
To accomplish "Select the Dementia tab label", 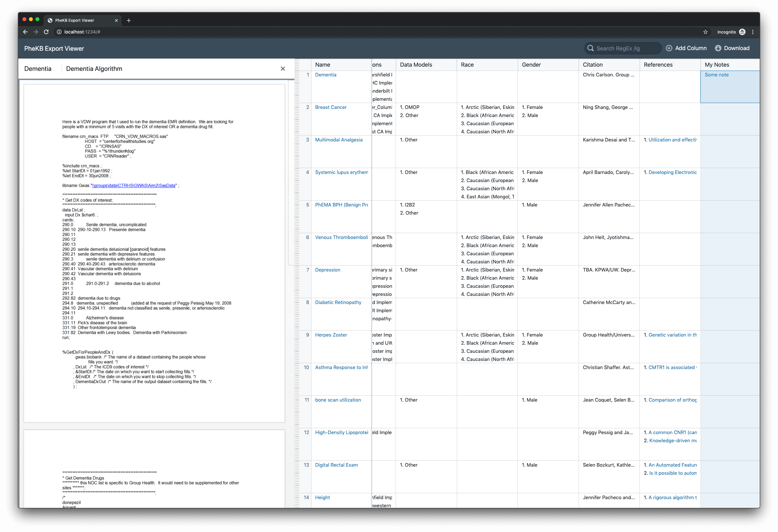I will [x=38, y=69].
